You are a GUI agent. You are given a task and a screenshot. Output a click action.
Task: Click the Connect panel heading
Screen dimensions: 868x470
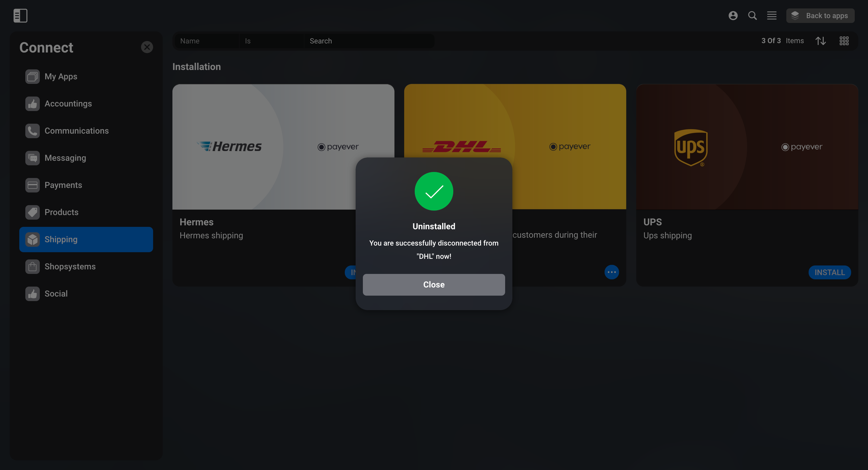pyautogui.click(x=46, y=48)
